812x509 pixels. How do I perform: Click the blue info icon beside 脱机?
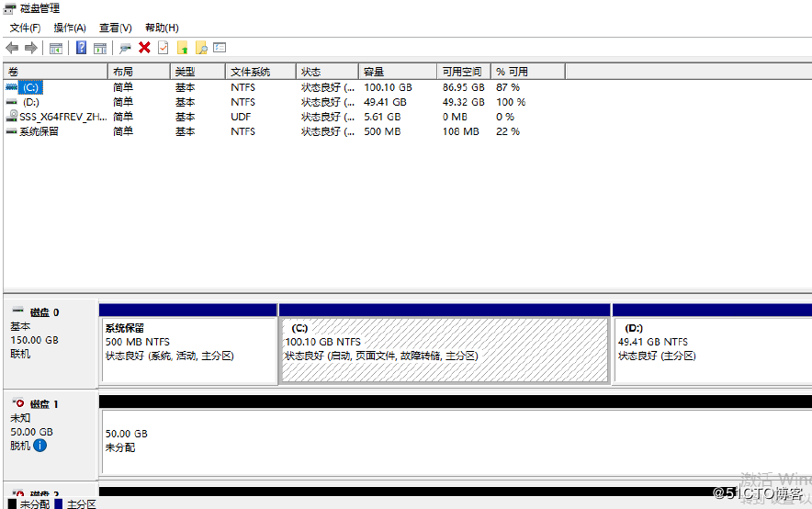[x=39, y=446]
